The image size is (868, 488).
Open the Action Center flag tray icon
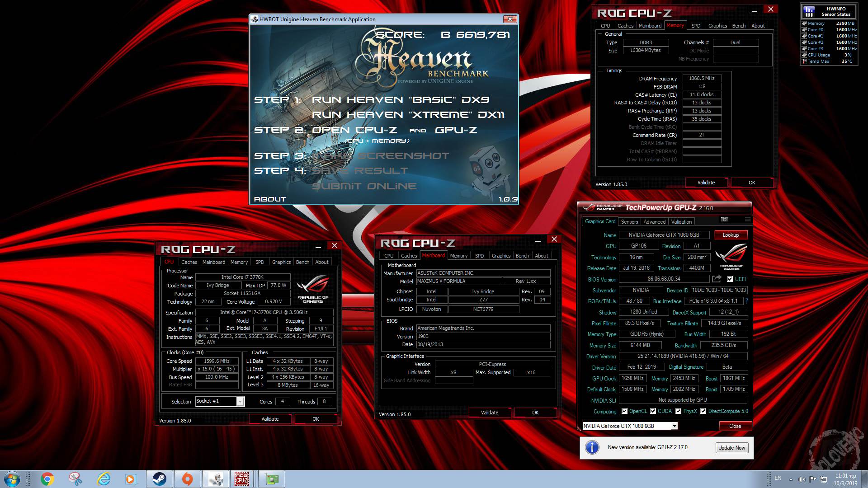[x=812, y=479]
